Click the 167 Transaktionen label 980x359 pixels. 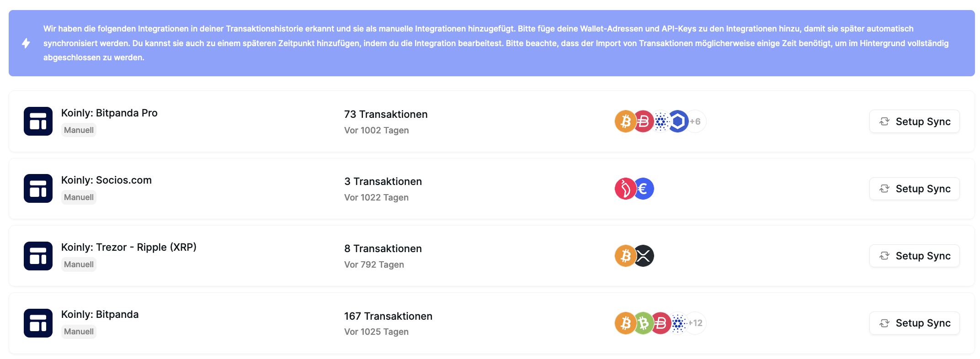[388, 316]
